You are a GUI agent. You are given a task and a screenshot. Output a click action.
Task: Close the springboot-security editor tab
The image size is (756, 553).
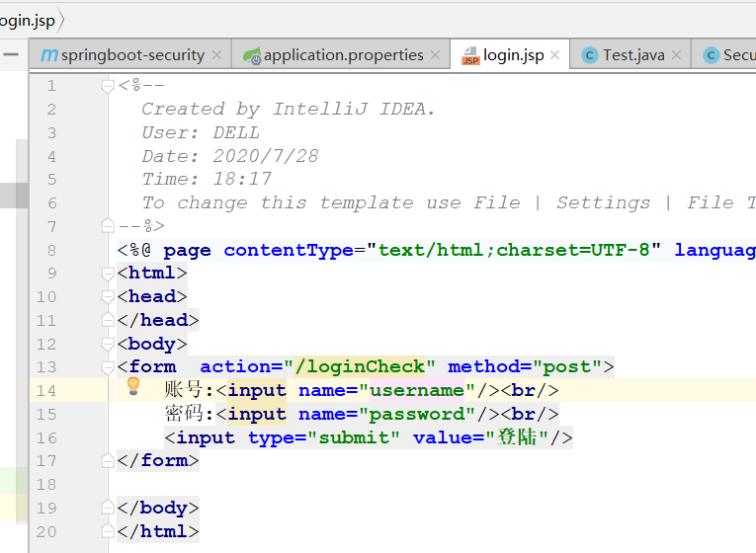pyautogui.click(x=217, y=55)
